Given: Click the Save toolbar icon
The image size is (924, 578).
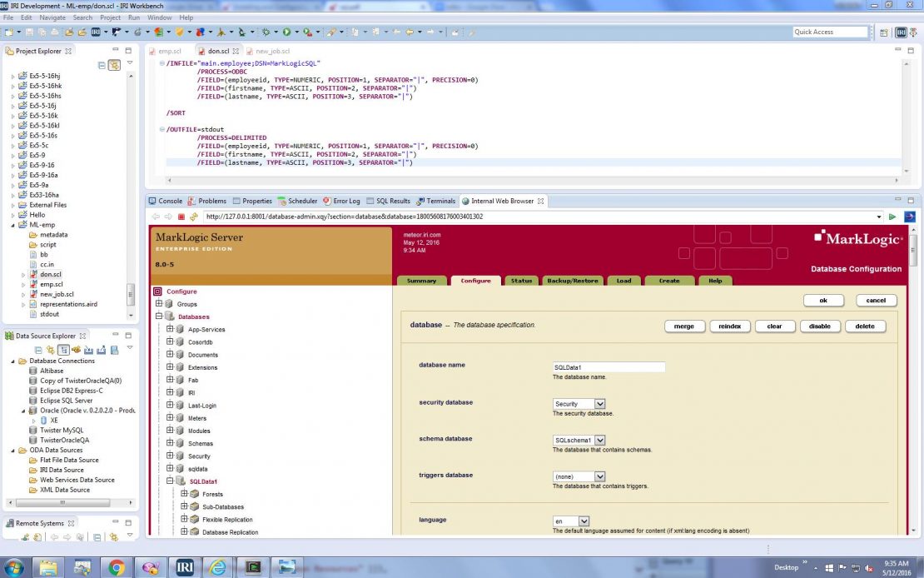Looking at the screenshot, I should (x=29, y=32).
